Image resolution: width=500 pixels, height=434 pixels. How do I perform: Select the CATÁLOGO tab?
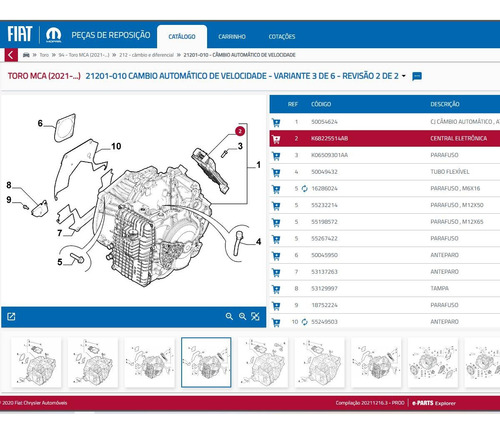[182, 37]
